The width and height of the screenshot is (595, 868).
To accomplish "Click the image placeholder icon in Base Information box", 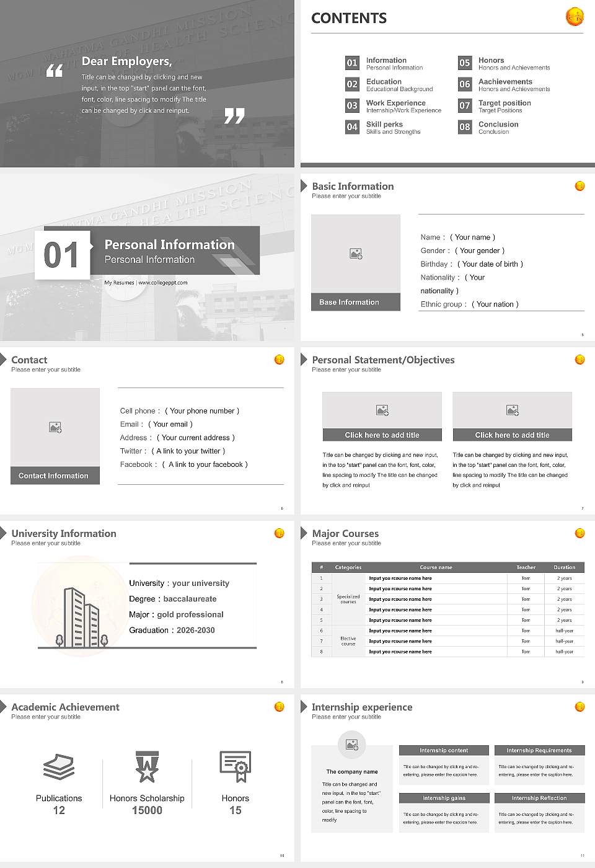I will [355, 254].
